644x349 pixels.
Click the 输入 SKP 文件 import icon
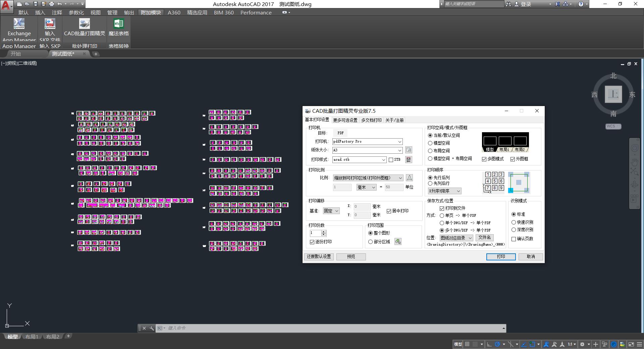[x=50, y=24]
